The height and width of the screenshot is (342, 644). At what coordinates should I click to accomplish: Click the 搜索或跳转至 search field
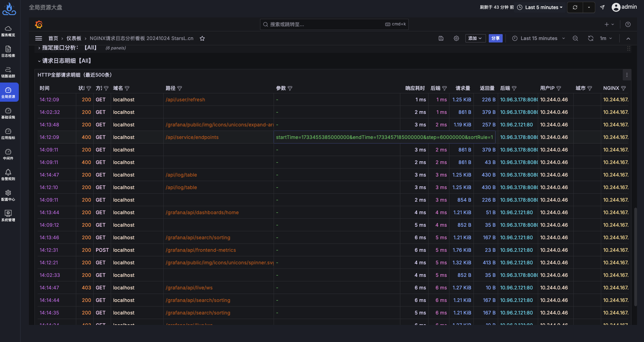coord(334,24)
